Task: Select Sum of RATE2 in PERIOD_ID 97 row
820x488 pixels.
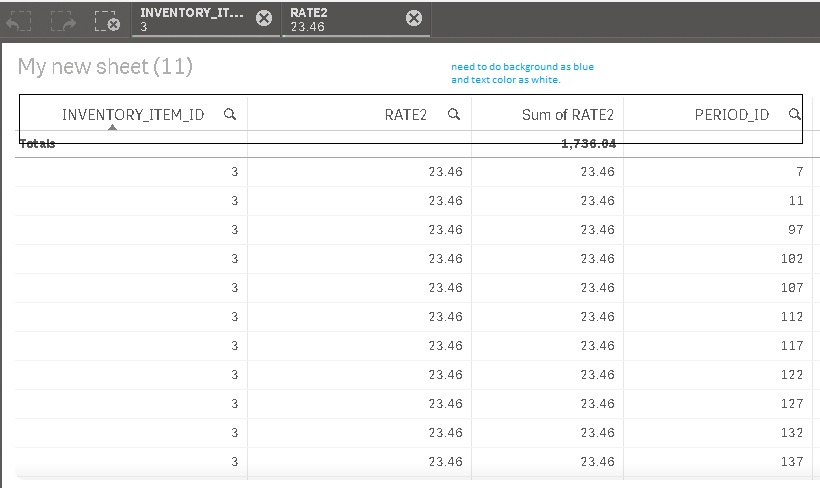Action: point(597,230)
